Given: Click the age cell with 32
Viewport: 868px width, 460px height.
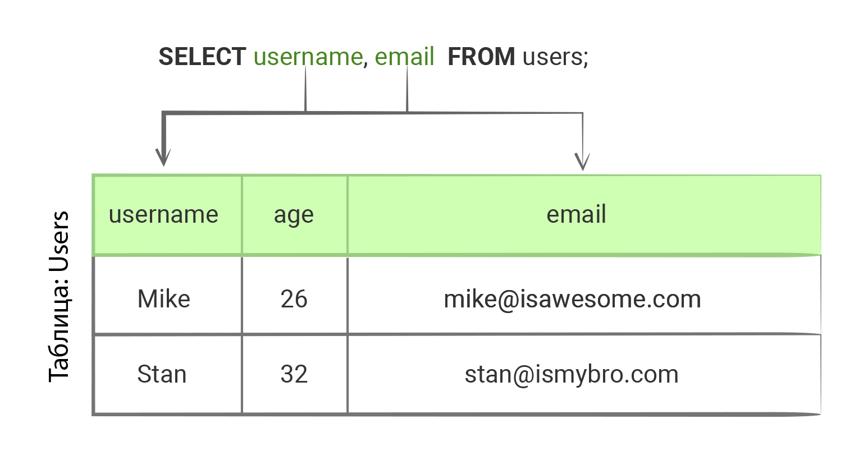Looking at the screenshot, I should pyautogui.click(x=294, y=374).
